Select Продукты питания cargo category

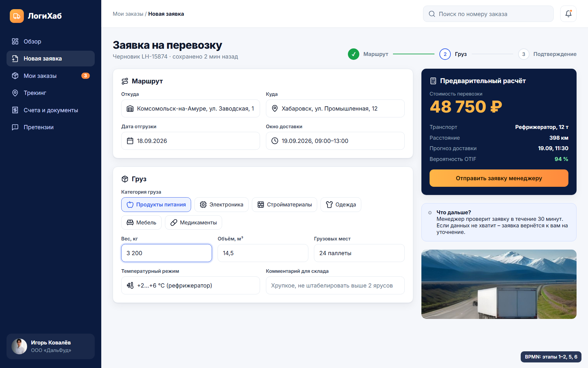(x=156, y=204)
